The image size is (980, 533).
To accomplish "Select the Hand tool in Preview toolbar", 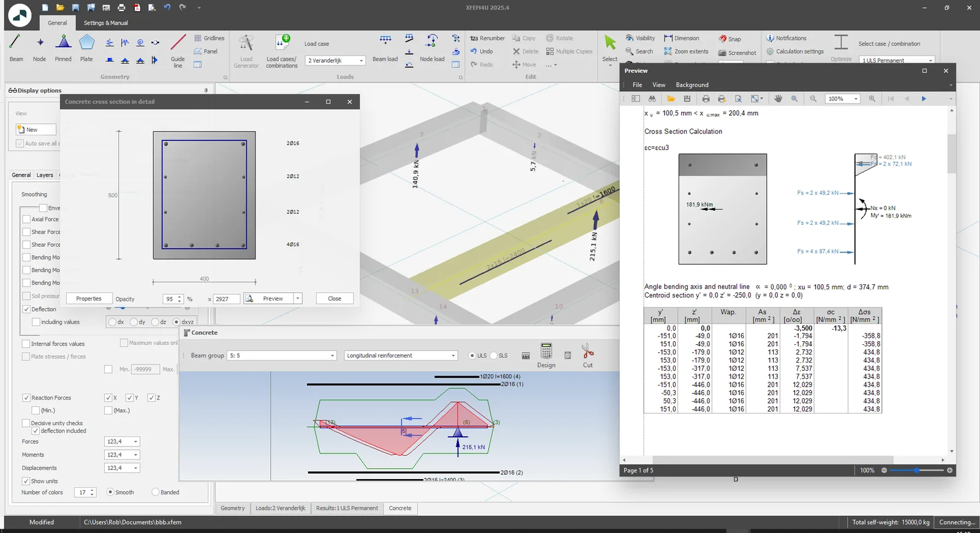I will point(778,99).
